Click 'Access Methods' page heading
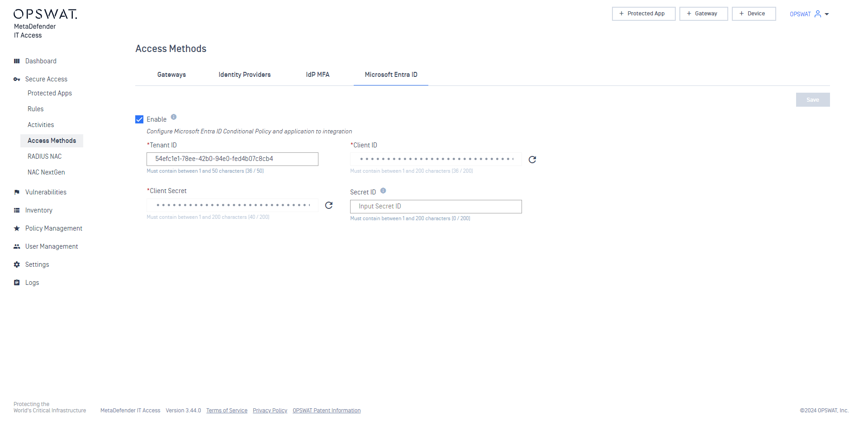 pyautogui.click(x=171, y=49)
